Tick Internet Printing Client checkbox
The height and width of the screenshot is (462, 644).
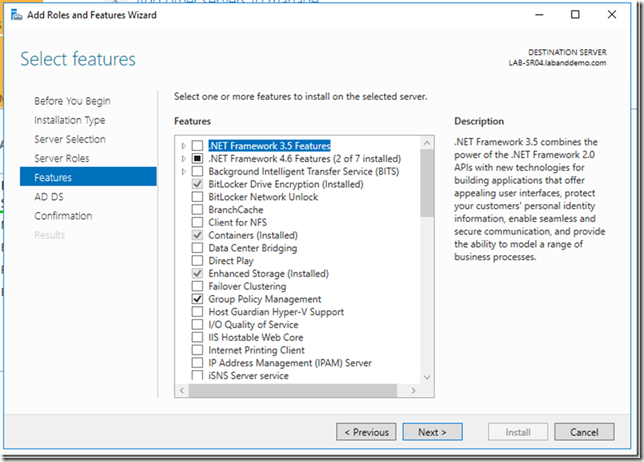pyautogui.click(x=198, y=350)
